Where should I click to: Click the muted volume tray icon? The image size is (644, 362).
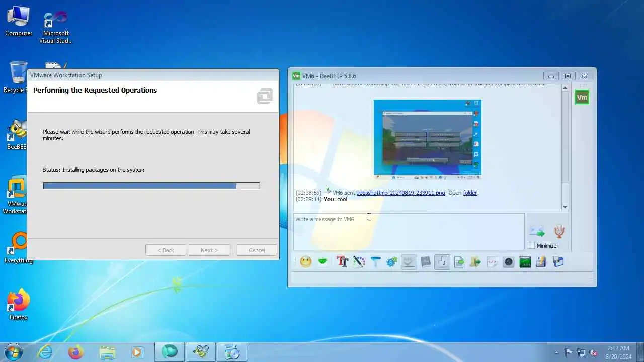[593, 352]
